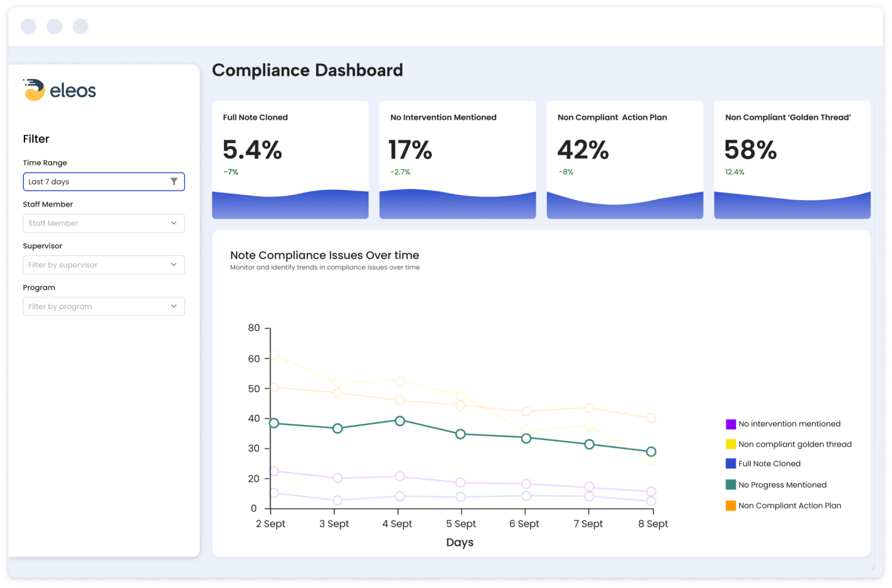The width and height of the screenshot is (892, 588).
Task: Click the green data point at 4 Sept
Action: tap(400, 421)
